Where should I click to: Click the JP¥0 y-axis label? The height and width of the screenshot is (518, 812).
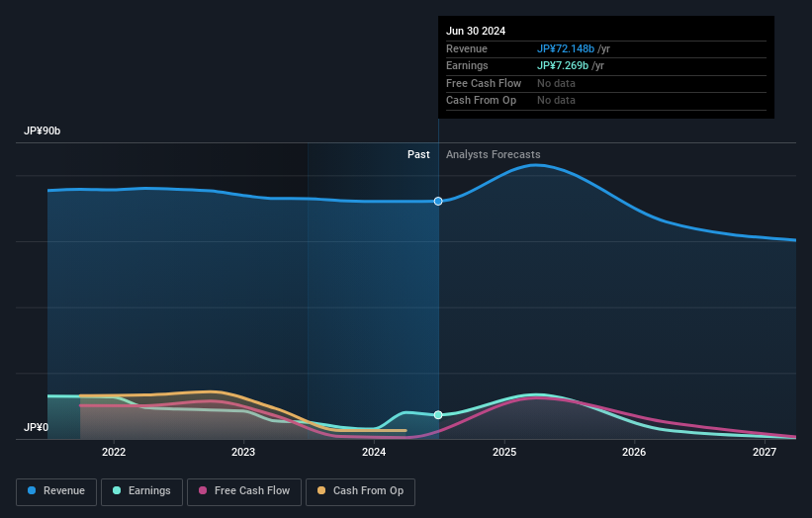pyautogui.click(x=37, y=427)
